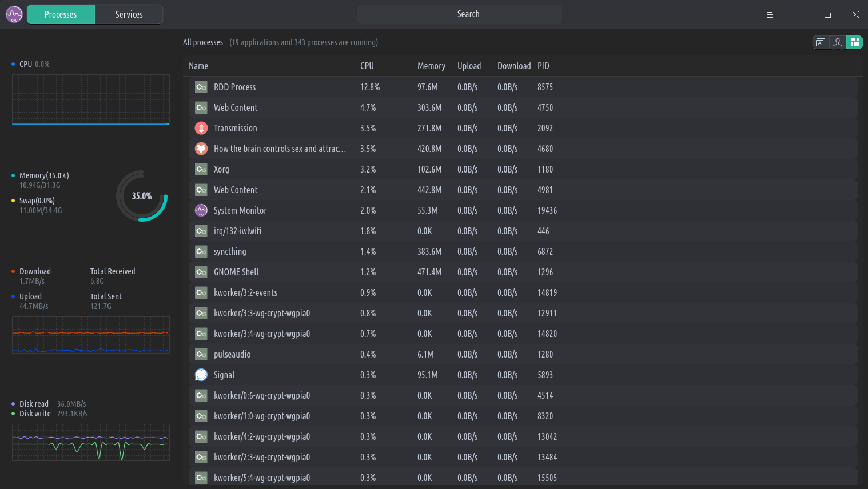This screenshot has height=489, width=868.
Task: Show all processes filter icon
Action: (854, 42)
